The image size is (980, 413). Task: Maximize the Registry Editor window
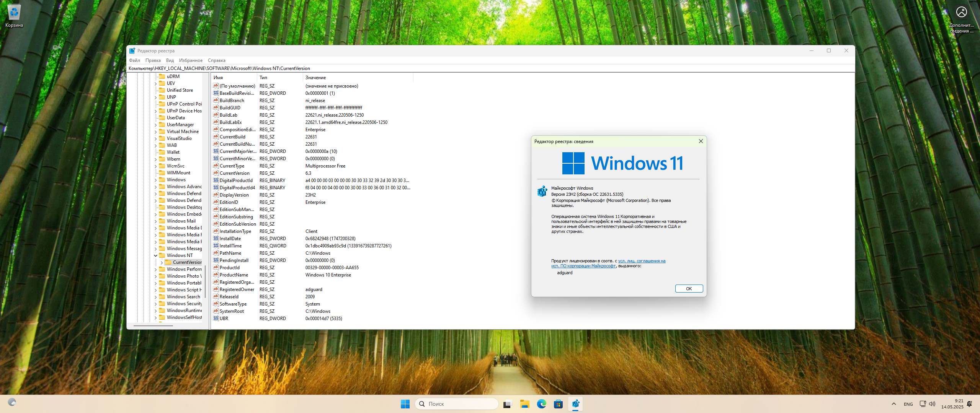pyautogui.click(x=829, y=50)
